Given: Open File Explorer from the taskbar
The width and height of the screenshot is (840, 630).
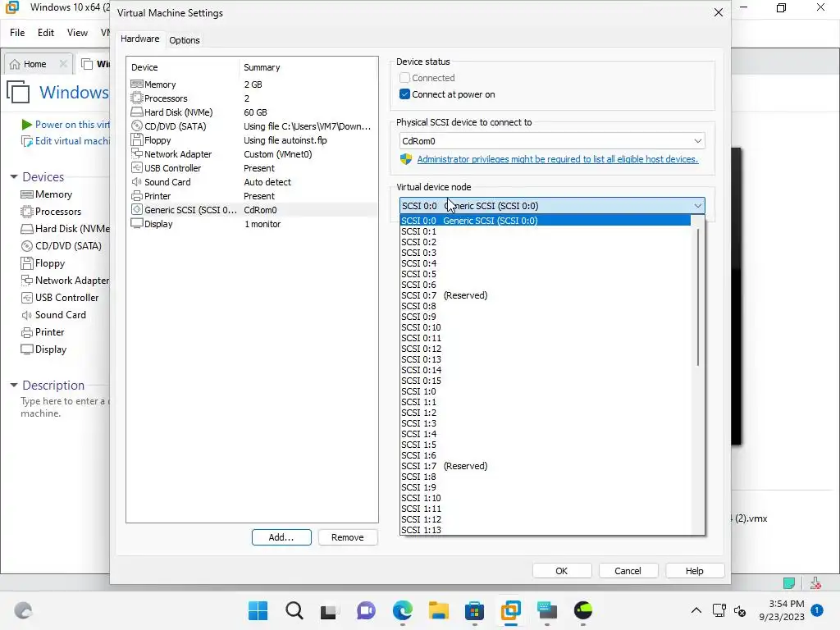Looking at the screenshot, I should pos(439,610).
